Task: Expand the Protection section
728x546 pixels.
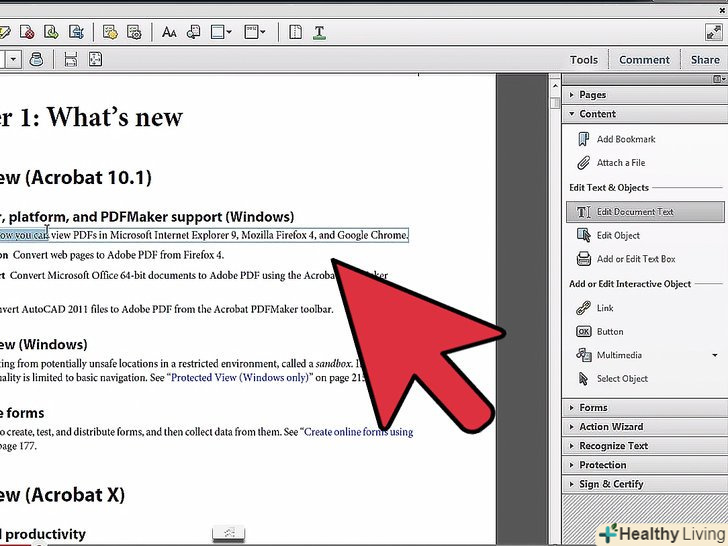Action: (x=644, y=465)
